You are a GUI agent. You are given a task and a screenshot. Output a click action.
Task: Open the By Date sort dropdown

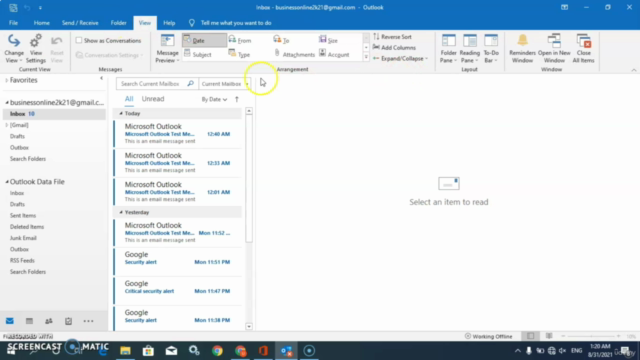214,99
